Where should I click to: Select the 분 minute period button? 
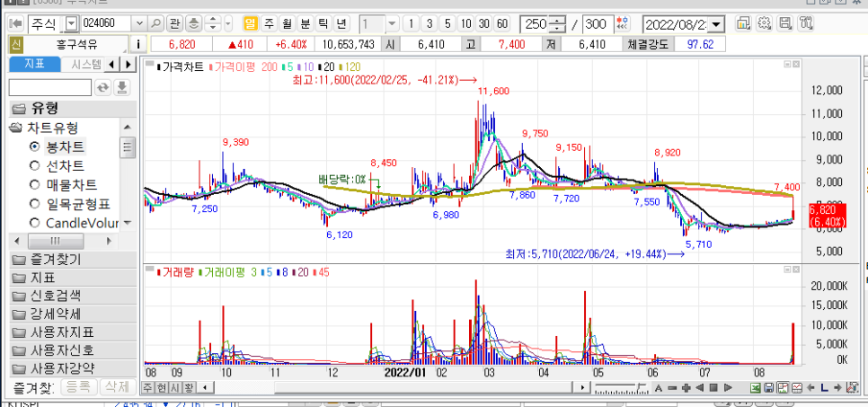[x=305, y=24]
